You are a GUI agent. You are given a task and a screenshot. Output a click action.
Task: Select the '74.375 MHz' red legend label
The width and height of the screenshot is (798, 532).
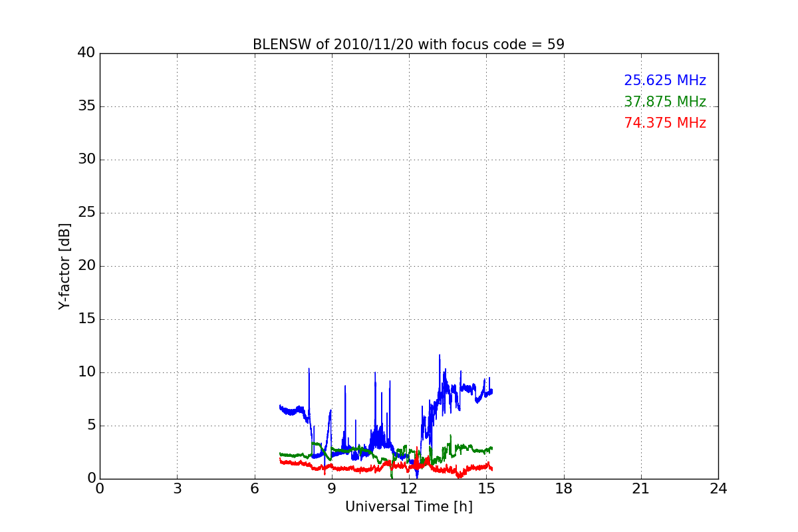665,123
